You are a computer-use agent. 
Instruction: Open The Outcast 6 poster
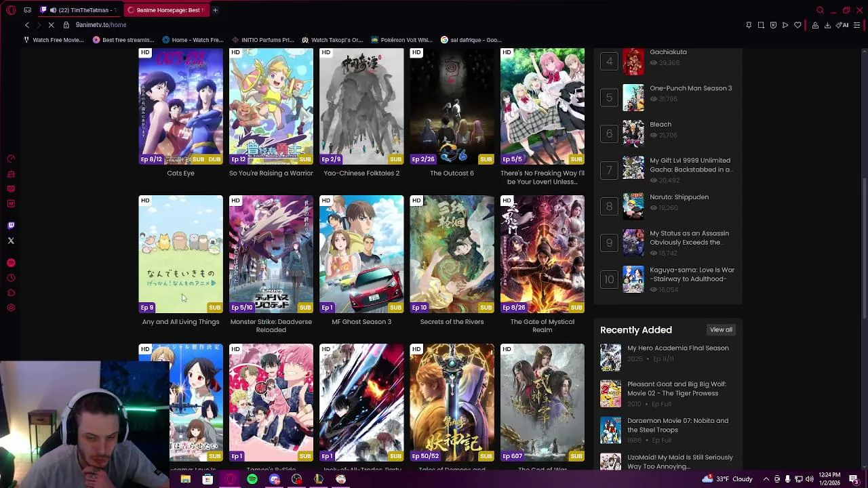click(452, 106)
